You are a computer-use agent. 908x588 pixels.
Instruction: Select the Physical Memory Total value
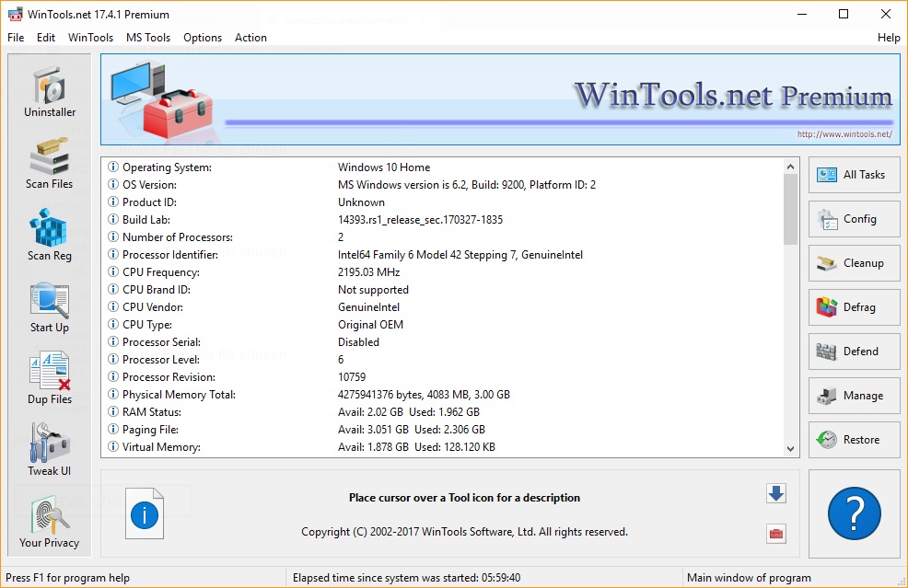coord(424,395)
